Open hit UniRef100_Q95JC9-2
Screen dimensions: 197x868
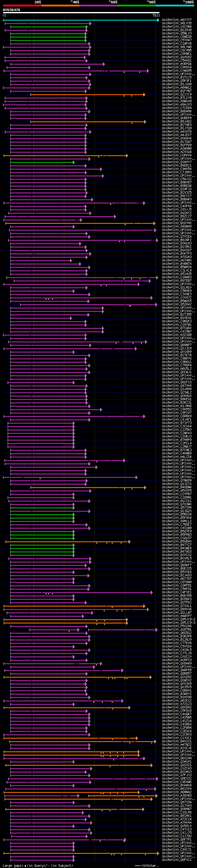click(x=179, y=619)
